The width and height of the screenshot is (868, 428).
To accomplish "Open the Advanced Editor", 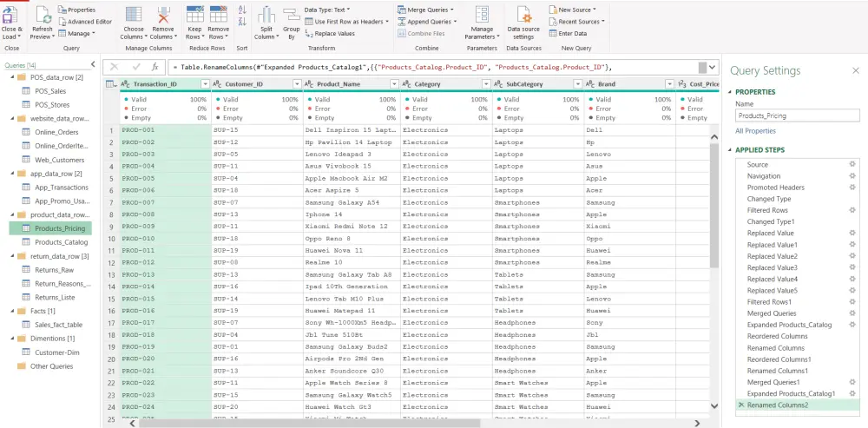I will click(85, 22).
